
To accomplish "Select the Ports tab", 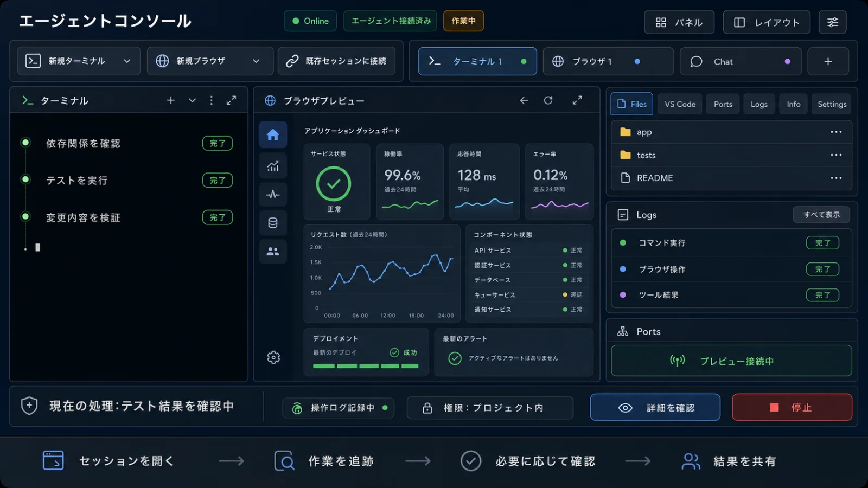I will coord(723,104).
